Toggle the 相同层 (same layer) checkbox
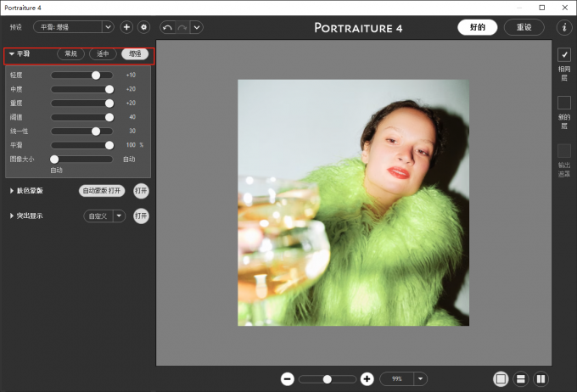577x392 pixels. pyautogui.click(x=563, y=55)
